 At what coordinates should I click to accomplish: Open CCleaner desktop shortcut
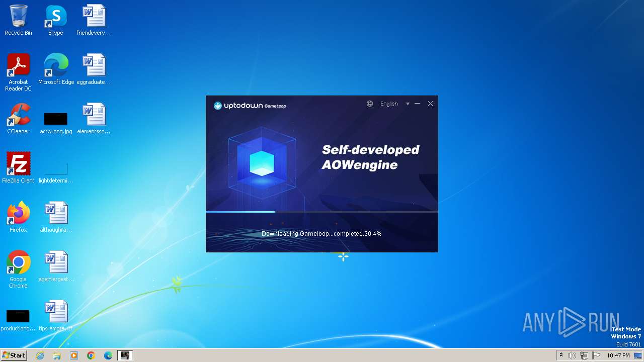click(18, 119)
